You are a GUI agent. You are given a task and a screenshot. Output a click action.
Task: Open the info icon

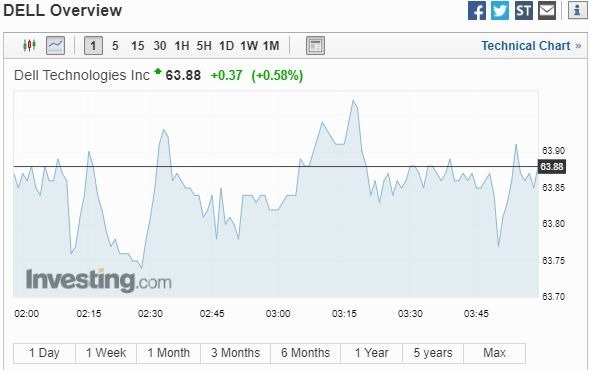click(577, 10)
